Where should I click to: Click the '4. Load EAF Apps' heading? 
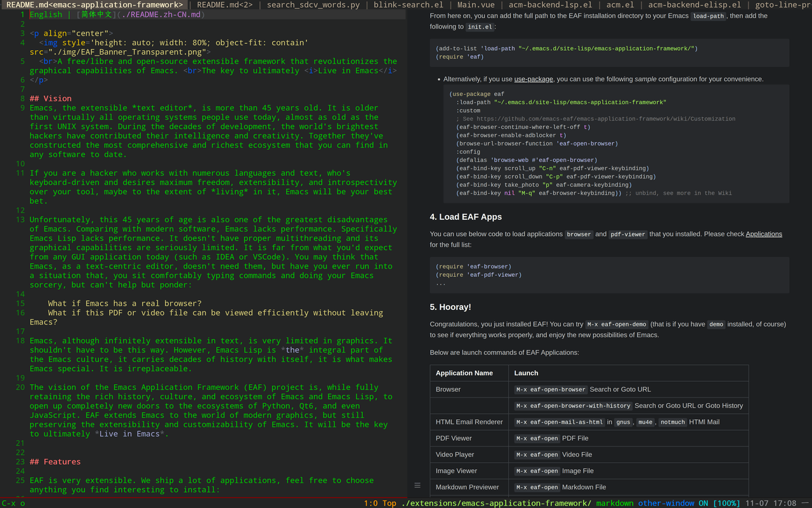tap(466, 217)
